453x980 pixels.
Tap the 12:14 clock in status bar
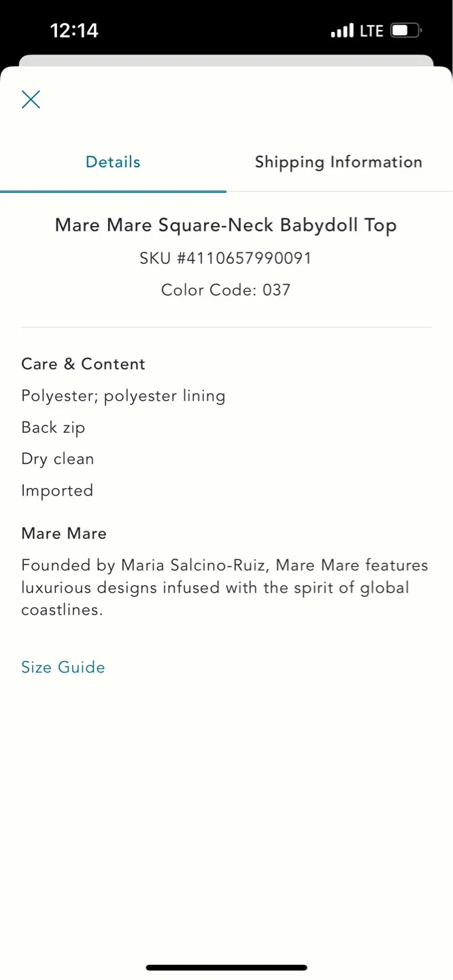click(x=74, y=31)
